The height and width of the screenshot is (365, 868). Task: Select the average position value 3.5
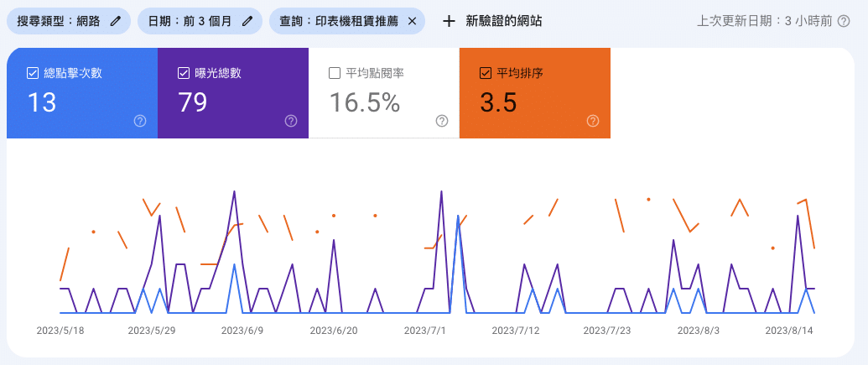(x=498, y=102)
